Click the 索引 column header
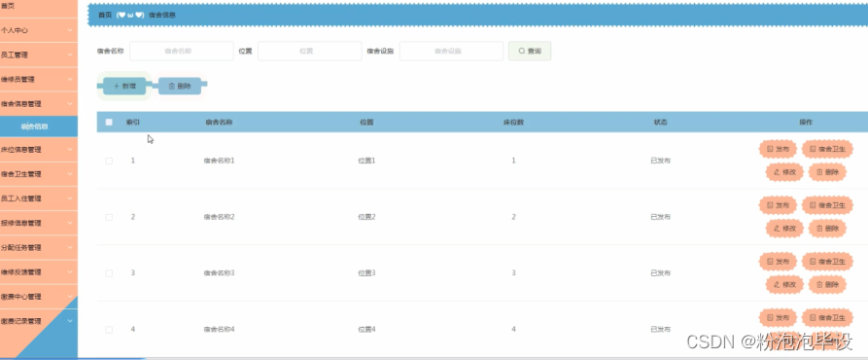 click(x=133, y=122)
